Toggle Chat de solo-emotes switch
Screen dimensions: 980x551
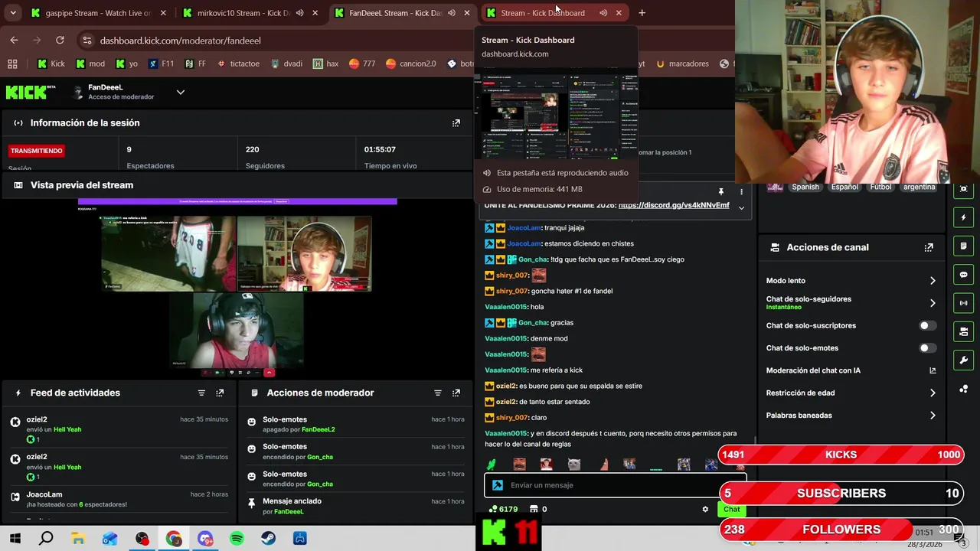pos(927,348)
